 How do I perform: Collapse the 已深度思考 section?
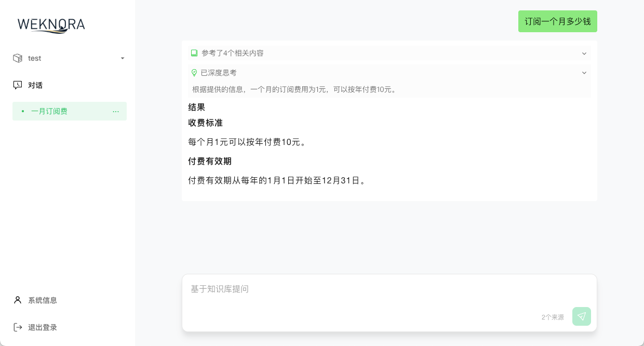coord(584,73)
